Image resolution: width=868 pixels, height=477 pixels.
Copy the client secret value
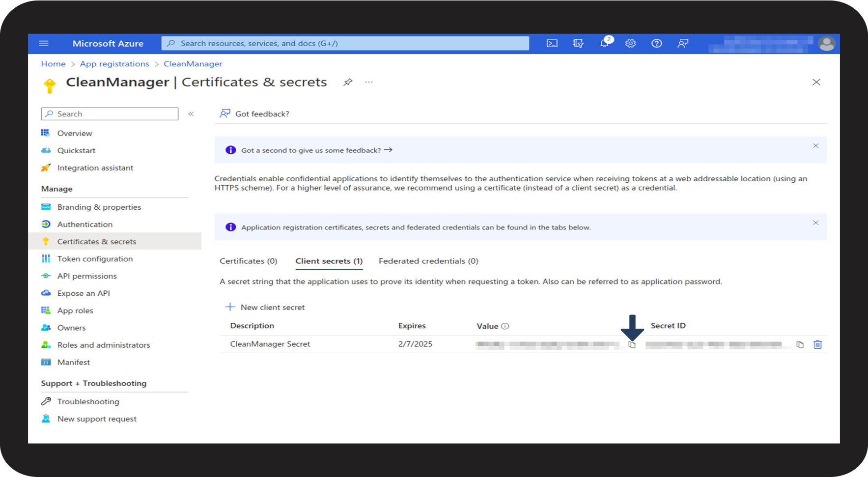click(x=632, y=345)
